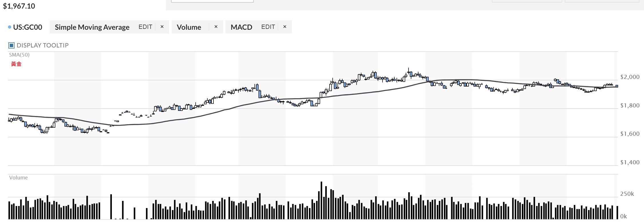Remove the MACD indicator
This screenshot has height=222, width=644.
coord(285,27)
